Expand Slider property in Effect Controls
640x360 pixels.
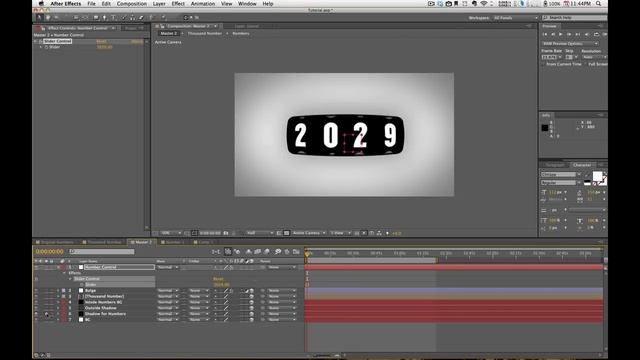click(41, 47)
